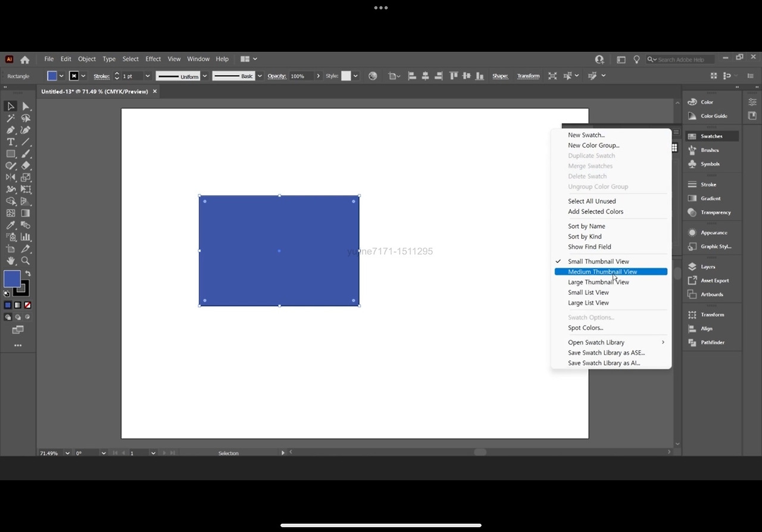Switch to Draw Normal mode
This screenshot has width=762, height=532.
click(8, 317)
